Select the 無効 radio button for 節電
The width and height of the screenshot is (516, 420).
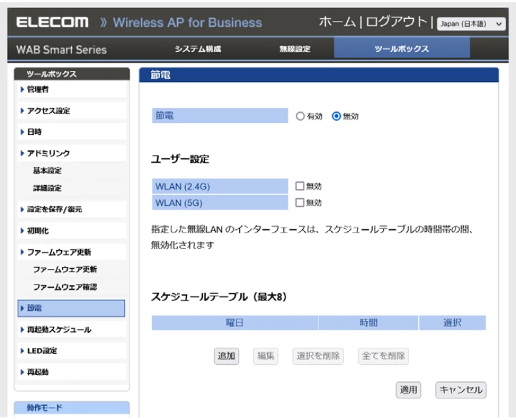[336, 116]
